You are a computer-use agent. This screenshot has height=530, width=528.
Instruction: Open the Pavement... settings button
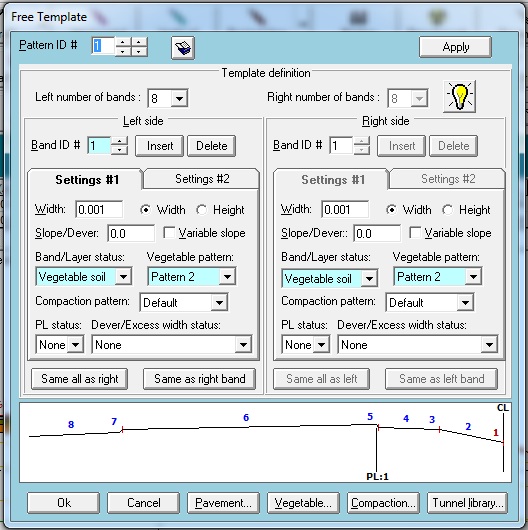pyautogui.click(x=223, y=503)
